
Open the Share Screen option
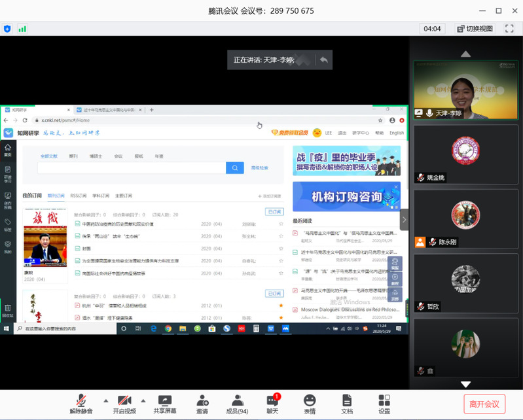[x=165, y=404]
